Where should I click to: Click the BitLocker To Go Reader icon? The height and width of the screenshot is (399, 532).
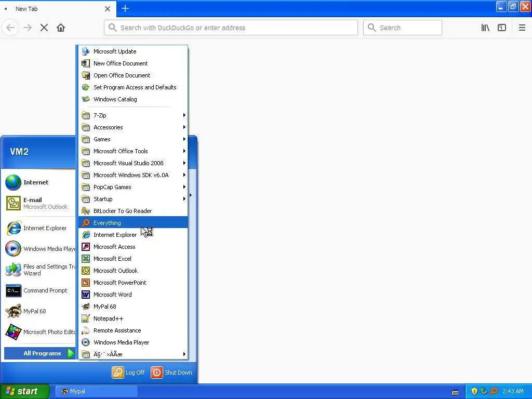coord(86,211)
